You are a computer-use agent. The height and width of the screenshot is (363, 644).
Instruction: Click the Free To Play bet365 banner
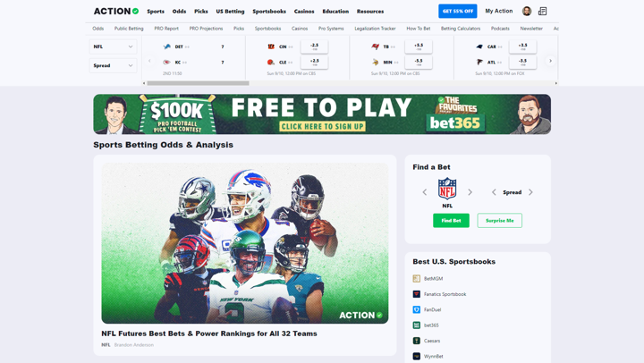coord(322,114)
